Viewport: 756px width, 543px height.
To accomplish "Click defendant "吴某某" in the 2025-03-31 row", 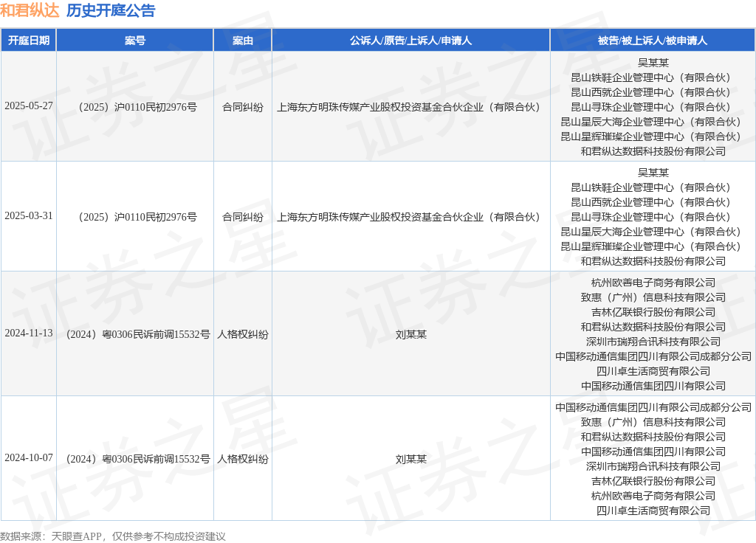I will coord(653,173).
